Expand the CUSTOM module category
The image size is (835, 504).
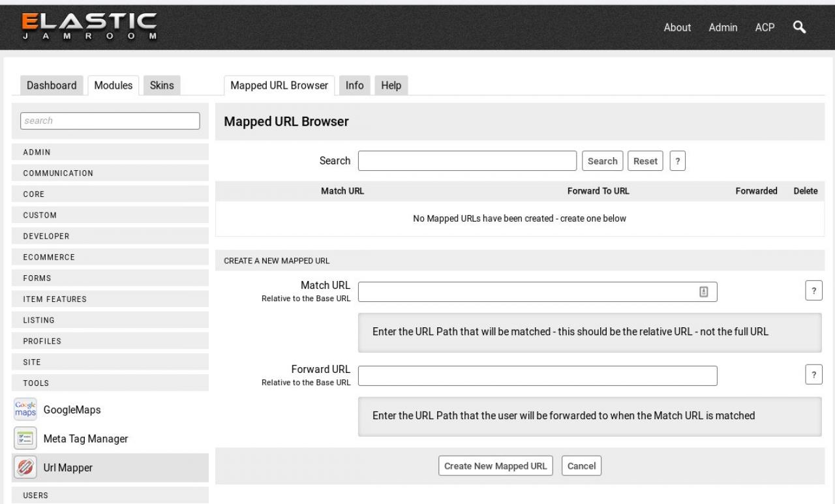[110, 215]
